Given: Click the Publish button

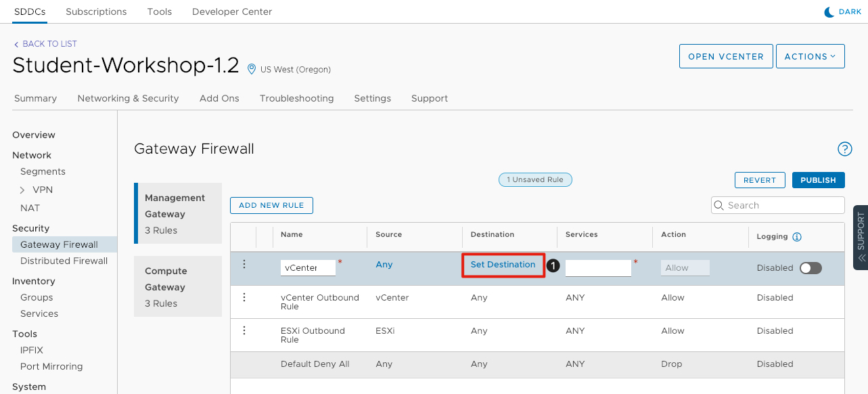Looking at the screenshot, I should 818,180.
